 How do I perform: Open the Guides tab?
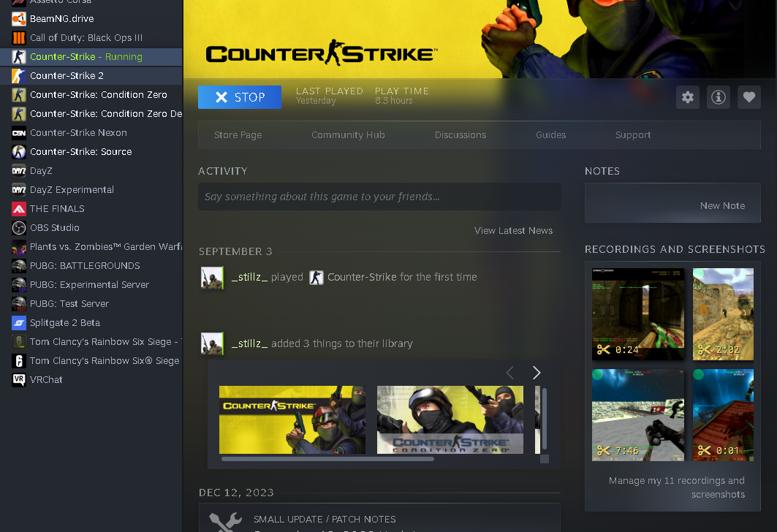coord(550,134)
